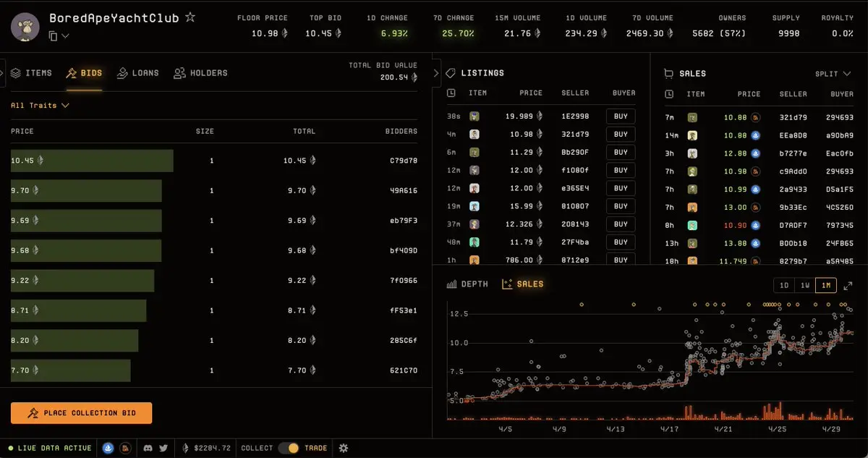Image resolution: width=868 pixels, height=458 pixels.
Task: Set the chart range to 1M
Action: click(825, 286)
